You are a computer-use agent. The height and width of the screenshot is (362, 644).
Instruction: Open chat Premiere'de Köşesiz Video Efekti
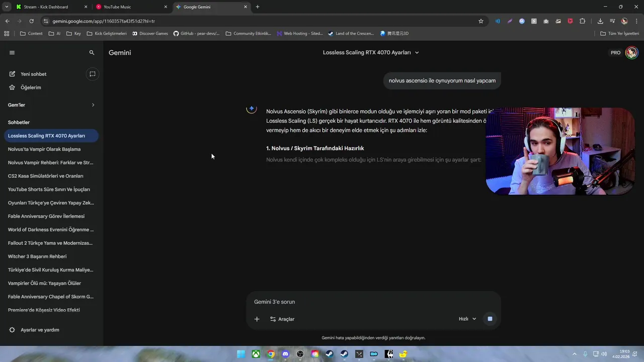51,310
